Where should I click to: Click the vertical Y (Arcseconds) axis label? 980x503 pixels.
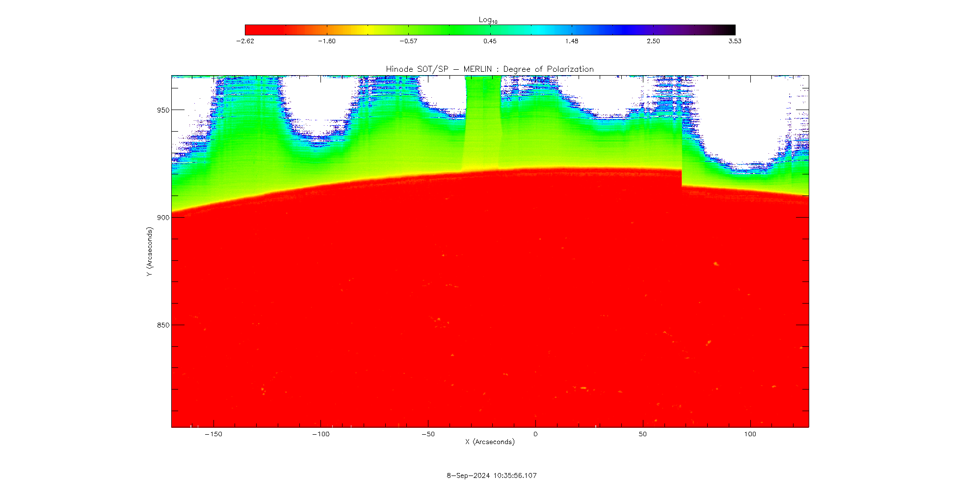tap(149, 251)
